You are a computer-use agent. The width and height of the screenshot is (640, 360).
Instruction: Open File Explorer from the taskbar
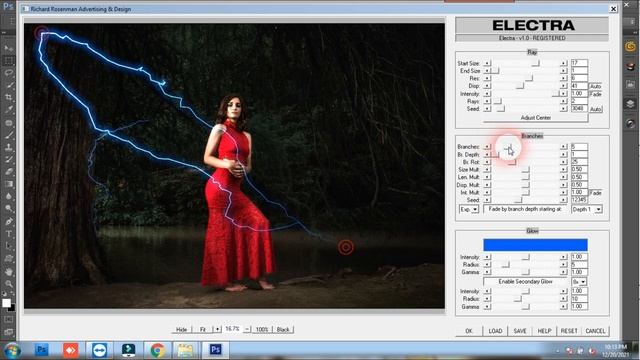point(185,350)
